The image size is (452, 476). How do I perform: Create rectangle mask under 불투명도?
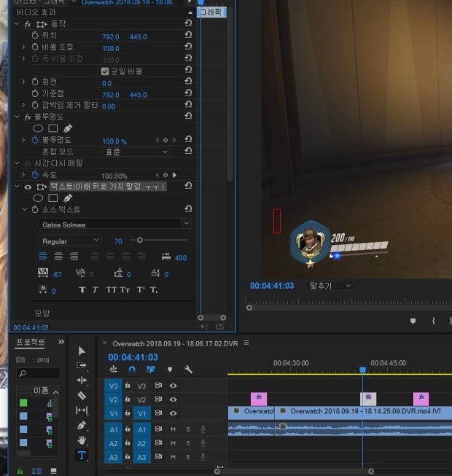pyautogui.click(x=53, y=128)
